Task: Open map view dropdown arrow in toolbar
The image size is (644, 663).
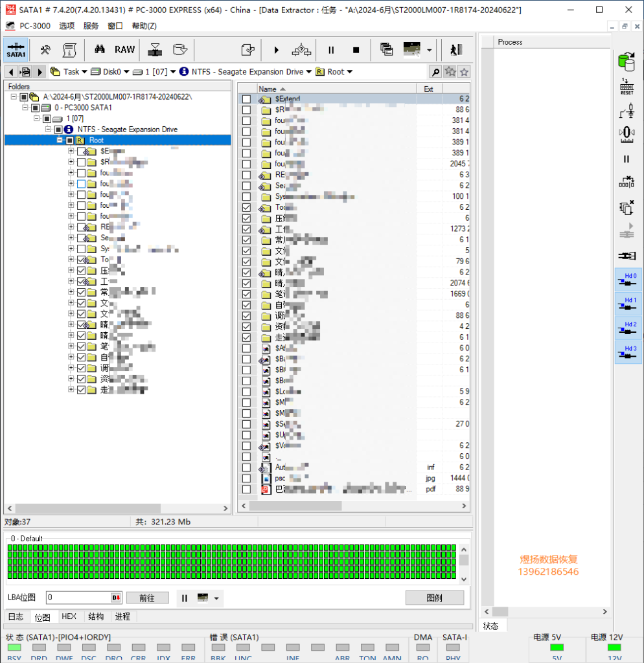Action: 429,50
